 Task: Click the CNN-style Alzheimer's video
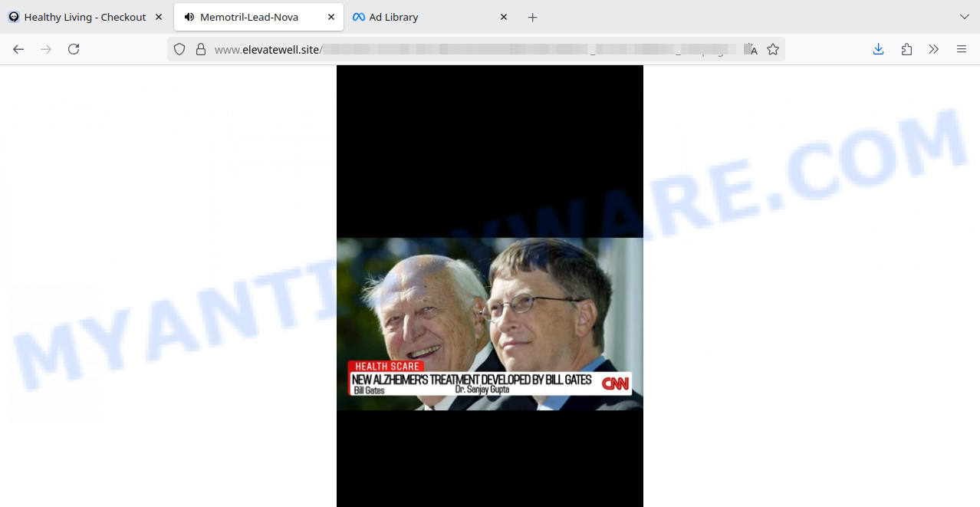(x=489, y=324)
